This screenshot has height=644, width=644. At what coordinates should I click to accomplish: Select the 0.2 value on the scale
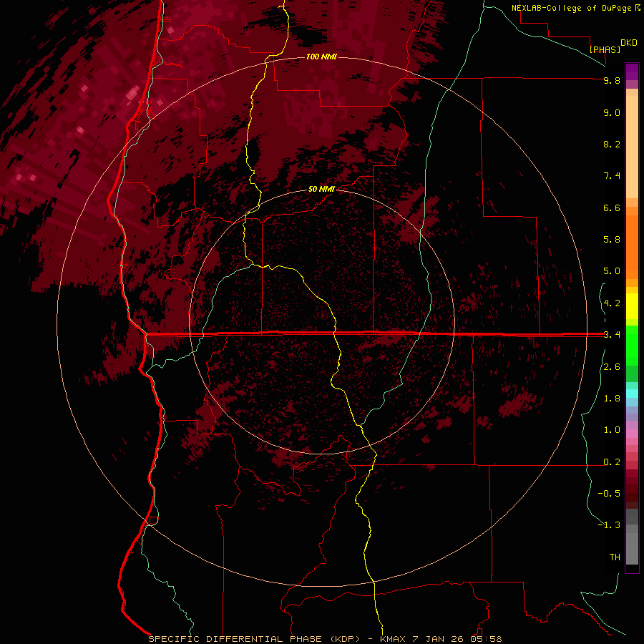pos(612,462)
